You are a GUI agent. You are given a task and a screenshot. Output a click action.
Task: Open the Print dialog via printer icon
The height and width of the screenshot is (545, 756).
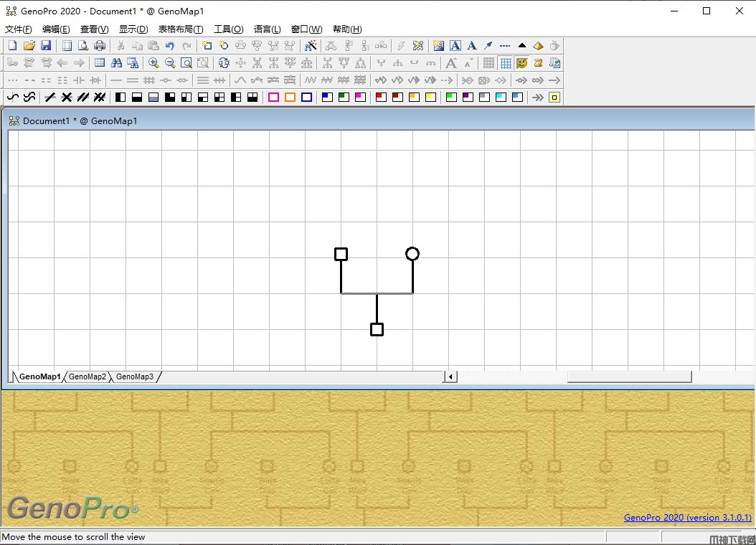[100, 46]
